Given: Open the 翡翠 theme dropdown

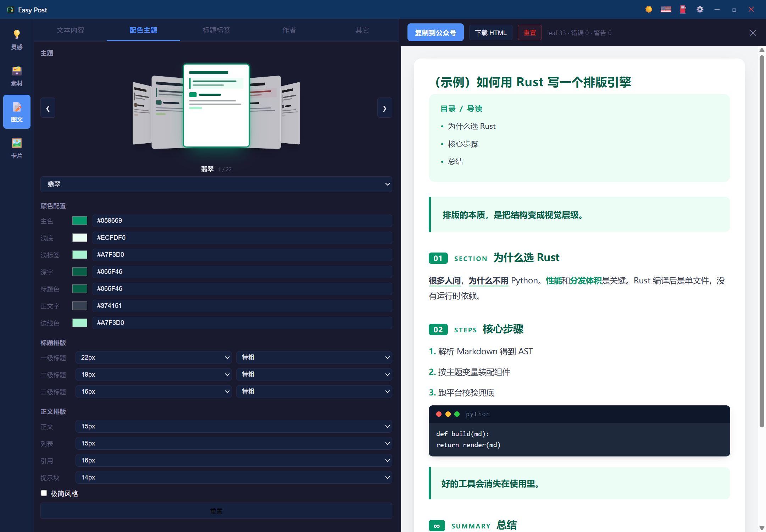Looking at the screenshot, I should [216, 184].
